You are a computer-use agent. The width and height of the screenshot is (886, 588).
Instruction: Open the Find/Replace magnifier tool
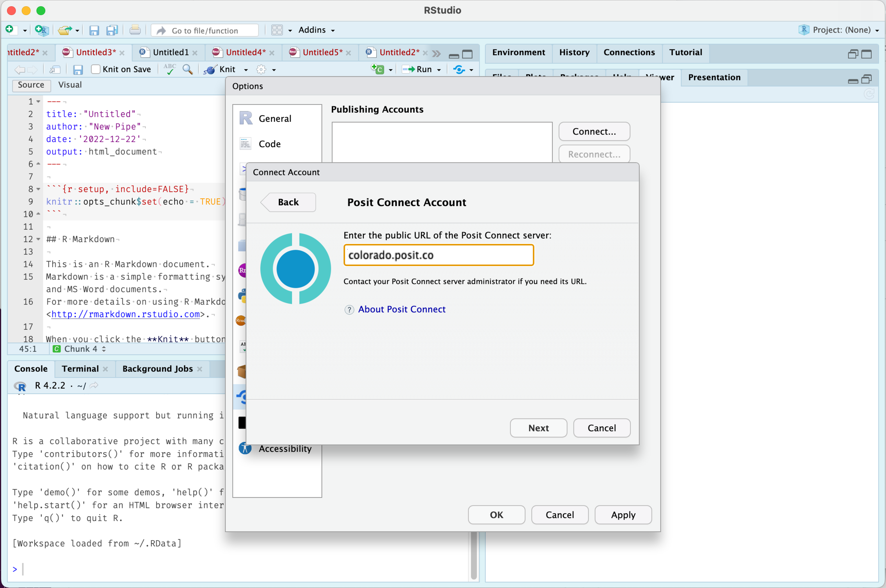coord(187,69)
